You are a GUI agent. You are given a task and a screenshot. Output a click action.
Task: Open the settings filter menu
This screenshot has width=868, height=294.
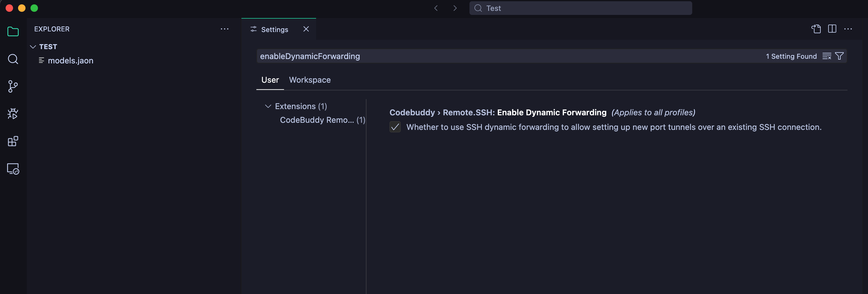click(x=839, y=56)
